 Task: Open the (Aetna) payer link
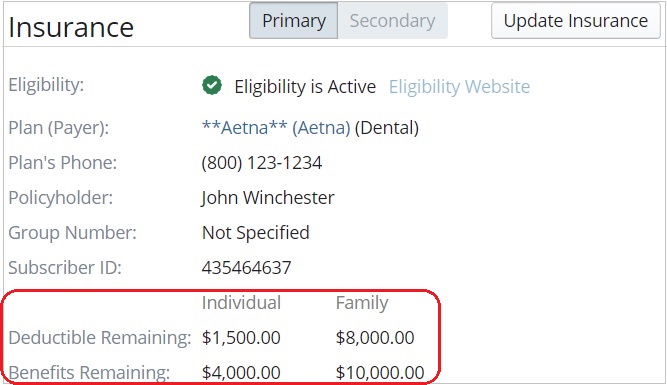pos(321,128)
